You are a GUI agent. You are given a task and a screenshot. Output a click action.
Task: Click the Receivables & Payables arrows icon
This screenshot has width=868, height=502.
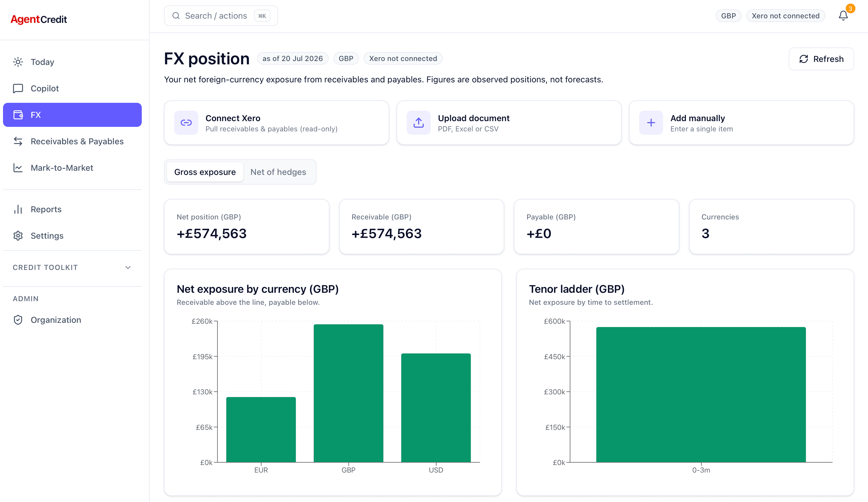(x=18, y=141)
